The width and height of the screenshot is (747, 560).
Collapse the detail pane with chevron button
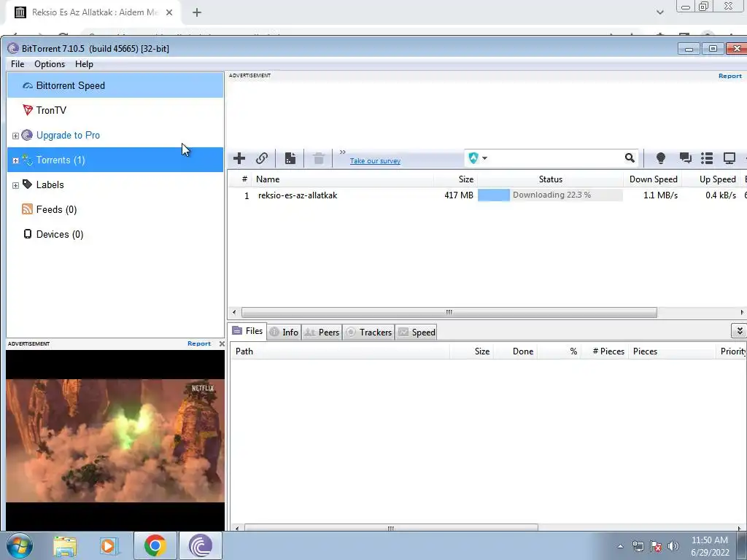pyautogui.click(x=739, y=331)
